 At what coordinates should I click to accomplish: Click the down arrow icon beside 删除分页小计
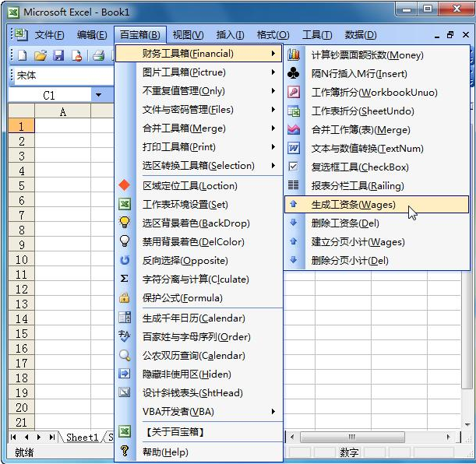(x=293, y=259)
